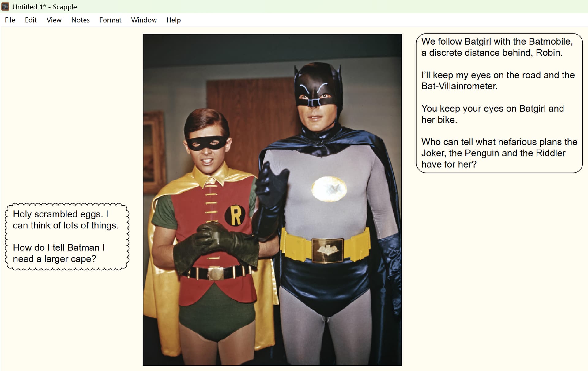Click Robin's 'R' emblem in the photo
Screen dimensions: 588x371
pyautogui.click(x=235, y=215)
